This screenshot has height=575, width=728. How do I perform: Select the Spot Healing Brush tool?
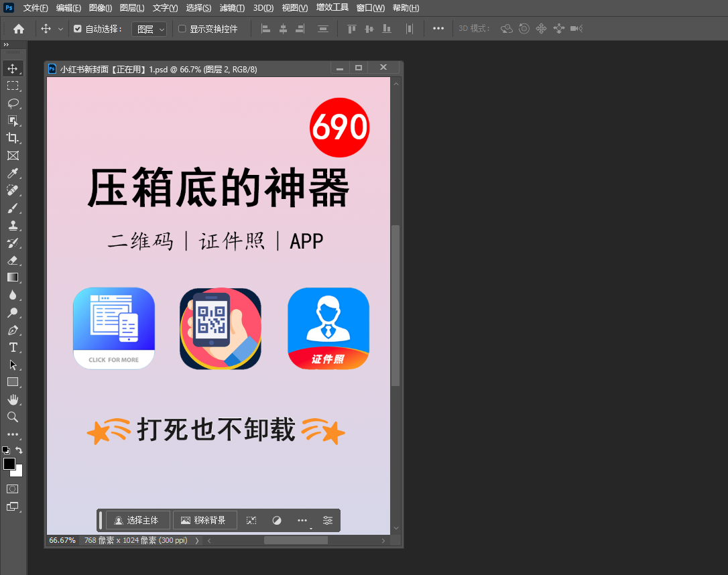click(13, 190)
